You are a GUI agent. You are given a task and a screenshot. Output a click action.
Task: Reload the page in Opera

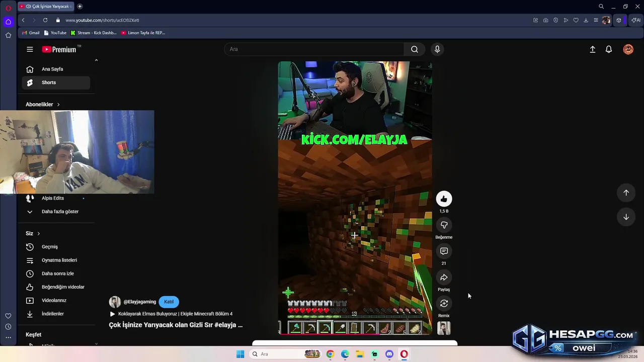45,20
